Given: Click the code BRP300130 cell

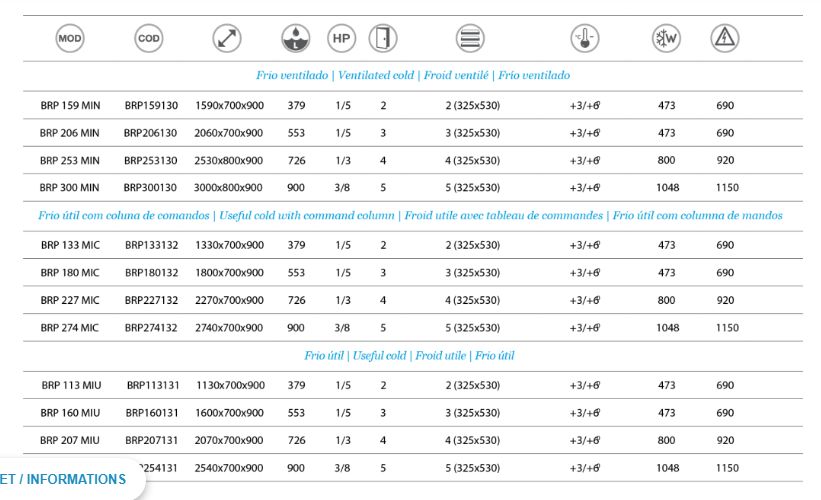Looking at the screenshot, I should coord(151,188).
